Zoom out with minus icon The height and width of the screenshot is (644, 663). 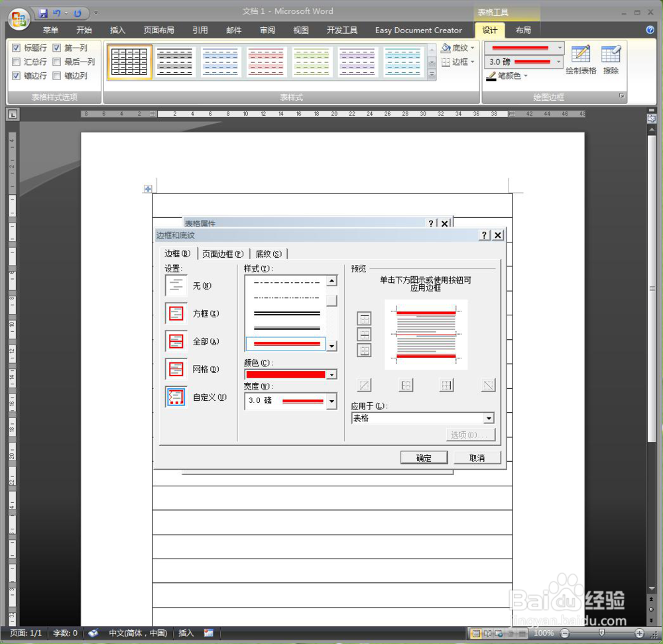[x=564, y=633]
